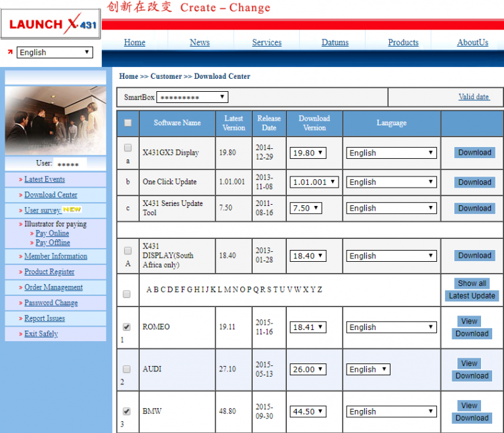The image size is (504, 433).
Task: Filter software list by letter A
Action: tap(149, 290)
